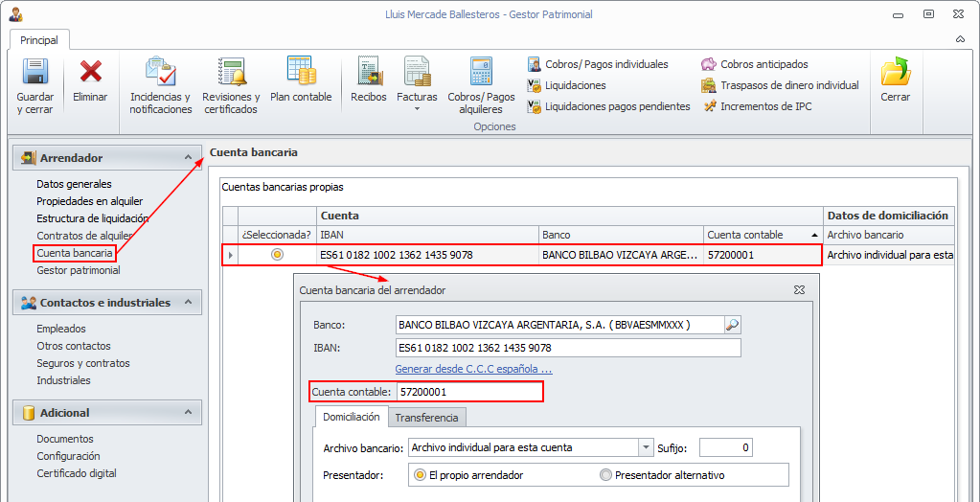The height and width of the screenshot is (502, 980).
Task: Click the Cerrar folder icon
Action: [x=896, y=73]
